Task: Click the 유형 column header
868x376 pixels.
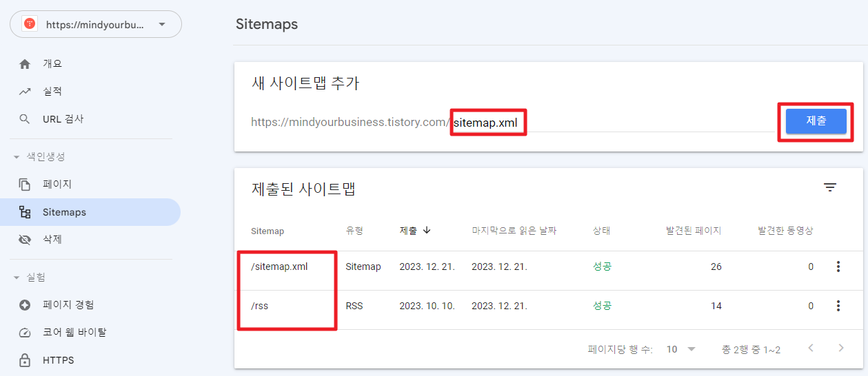Action: 354,231
